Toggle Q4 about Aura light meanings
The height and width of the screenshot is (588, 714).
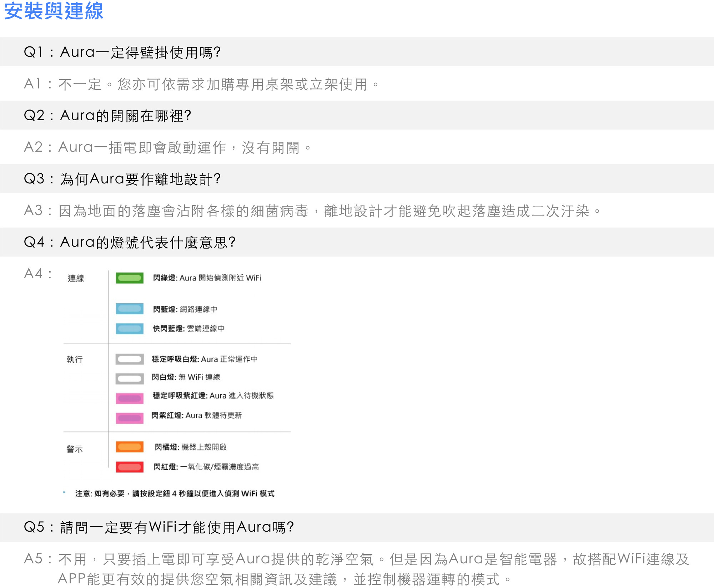130,242
